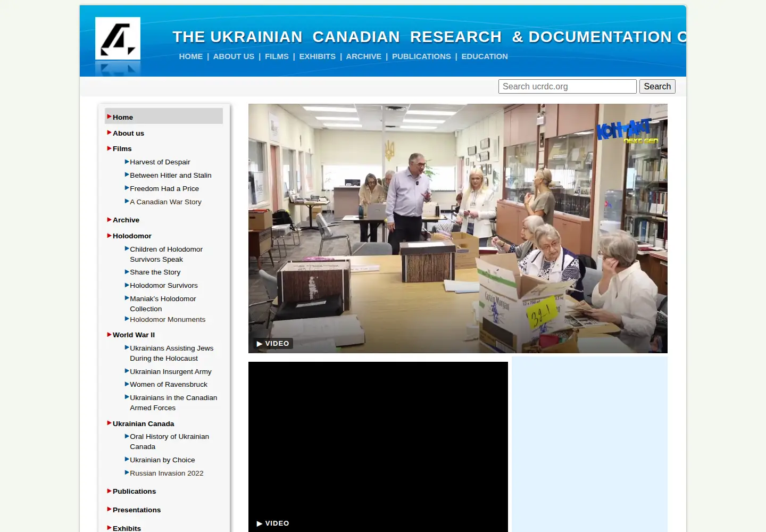This screenshot has height=532, width=766.
Task: Open About us in sidebar
Action: [x=128, y=133]
